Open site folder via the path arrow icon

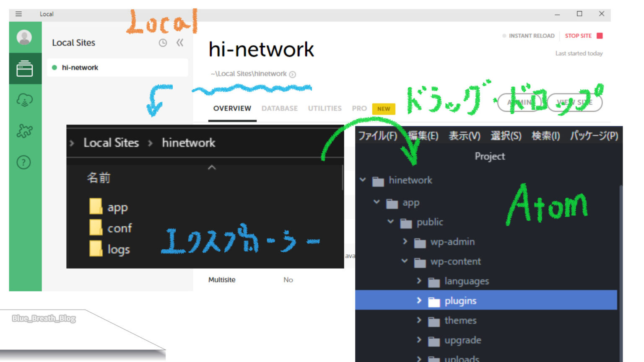point(293,75)
